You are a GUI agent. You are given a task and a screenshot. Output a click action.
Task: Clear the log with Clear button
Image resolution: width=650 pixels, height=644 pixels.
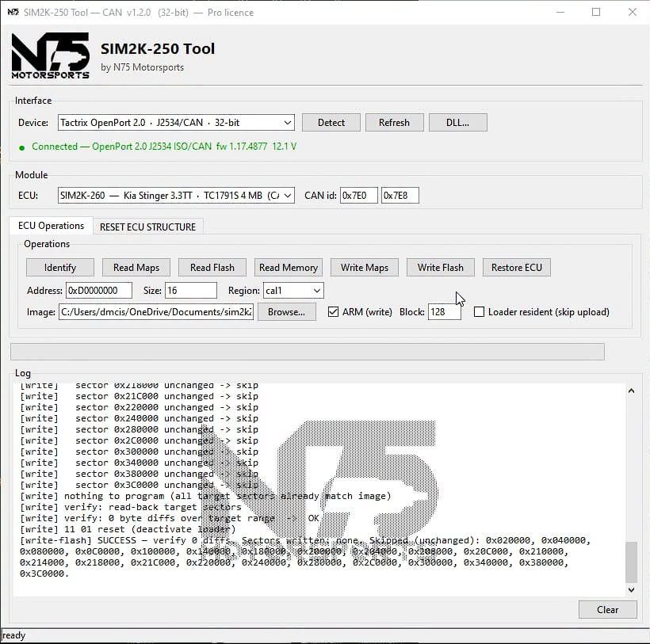pos(608,610)
